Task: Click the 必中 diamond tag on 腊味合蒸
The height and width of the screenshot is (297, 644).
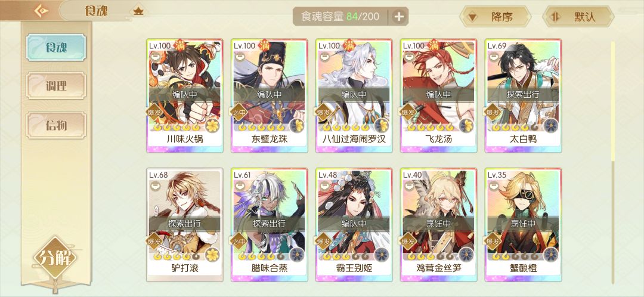Action: pos(240,241)
